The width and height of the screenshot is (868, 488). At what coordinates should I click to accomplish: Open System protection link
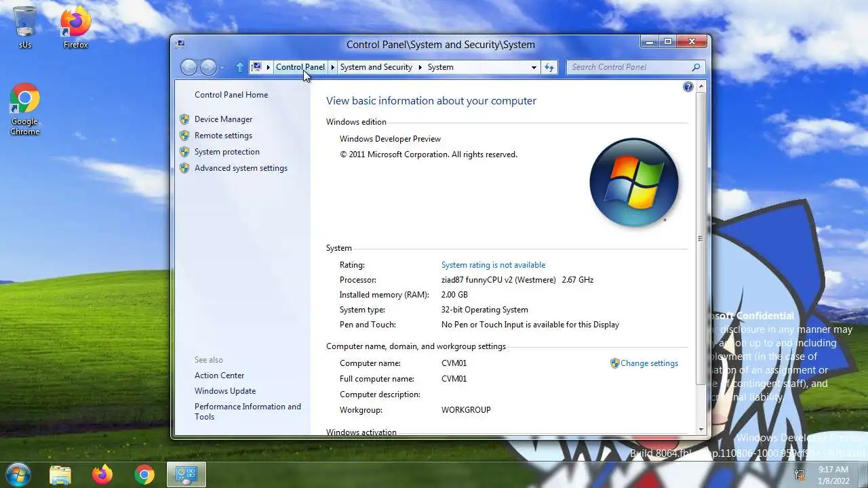[x=227, y=152]
